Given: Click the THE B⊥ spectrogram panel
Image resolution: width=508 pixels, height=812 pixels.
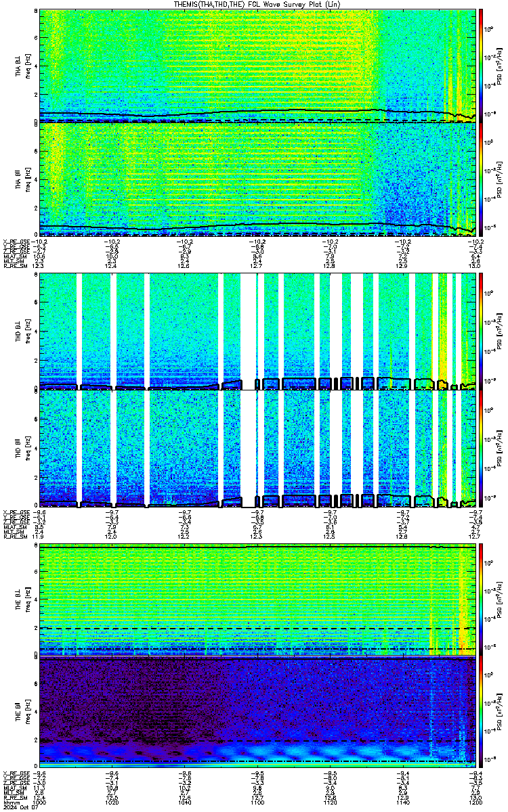Looking at the screenshot, I should [x=257, y=600].
